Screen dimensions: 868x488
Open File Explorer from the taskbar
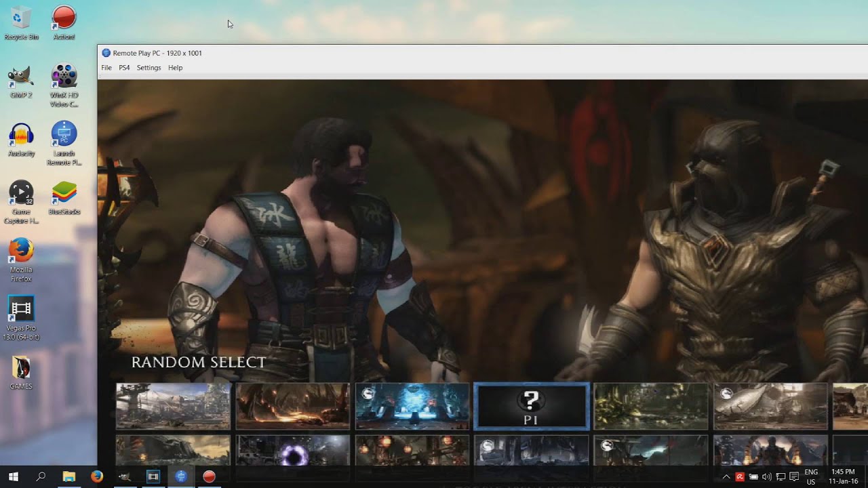pyautogui.click(x=68, y=476)
